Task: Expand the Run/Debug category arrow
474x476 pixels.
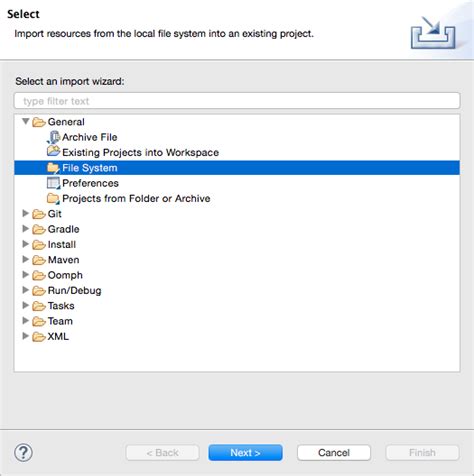Action: (25, 290)
